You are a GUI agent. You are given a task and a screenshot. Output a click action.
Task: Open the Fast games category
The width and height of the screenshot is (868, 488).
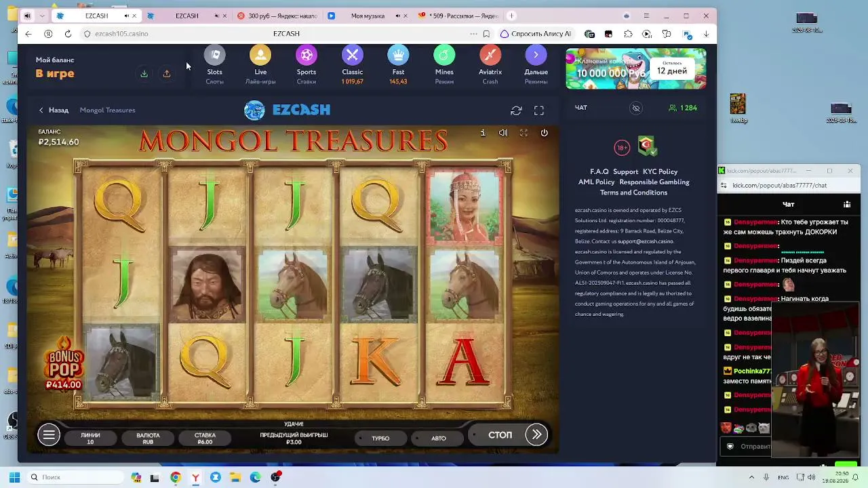point(398,55)
